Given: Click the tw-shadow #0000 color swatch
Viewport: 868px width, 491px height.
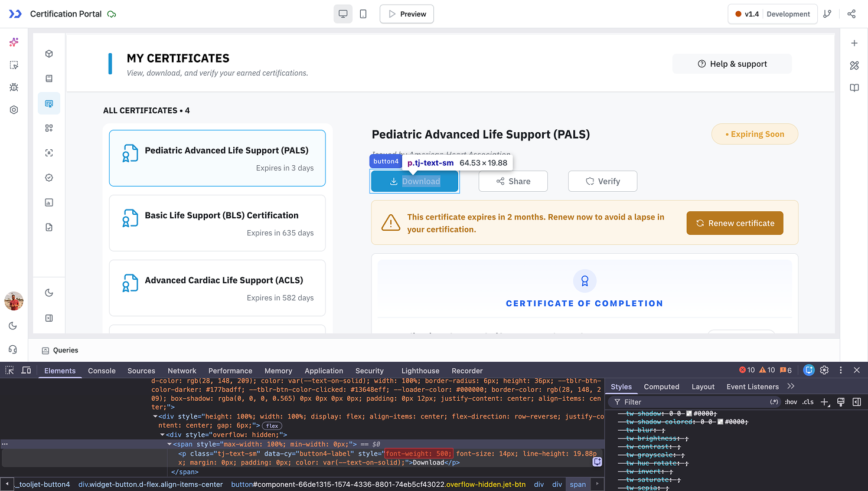Looking at the screenshot, I should (689, 413).
